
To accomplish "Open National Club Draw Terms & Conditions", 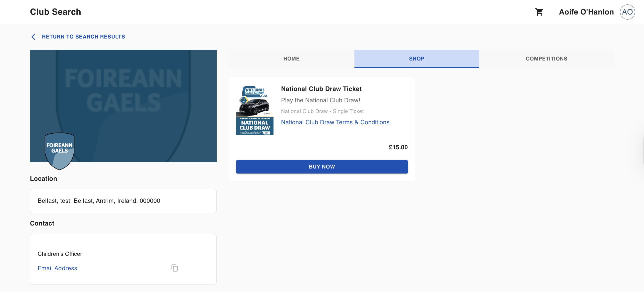I will [335, 122].
